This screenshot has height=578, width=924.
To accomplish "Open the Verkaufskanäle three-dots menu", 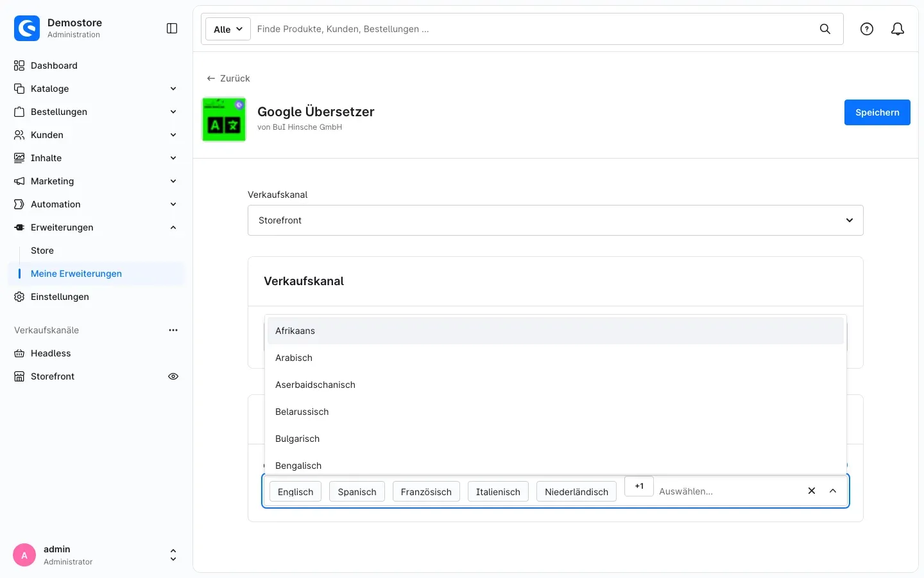I will (173, 330).
